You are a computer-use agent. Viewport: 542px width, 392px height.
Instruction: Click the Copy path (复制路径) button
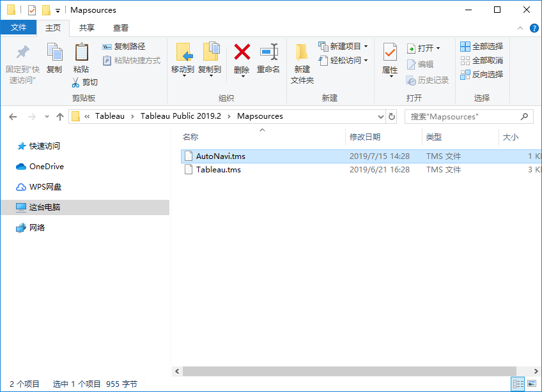pos(124,47)
